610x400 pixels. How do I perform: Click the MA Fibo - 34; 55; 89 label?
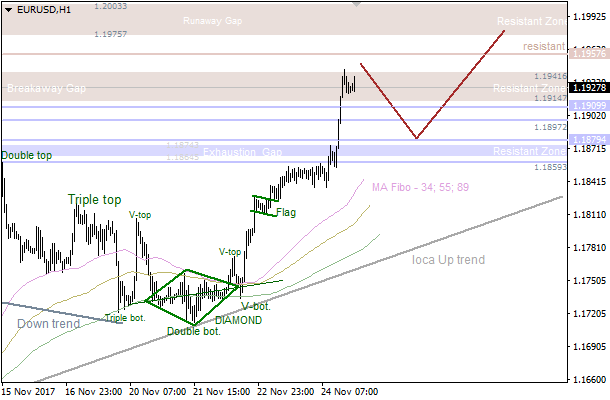[x=420, y=187]
